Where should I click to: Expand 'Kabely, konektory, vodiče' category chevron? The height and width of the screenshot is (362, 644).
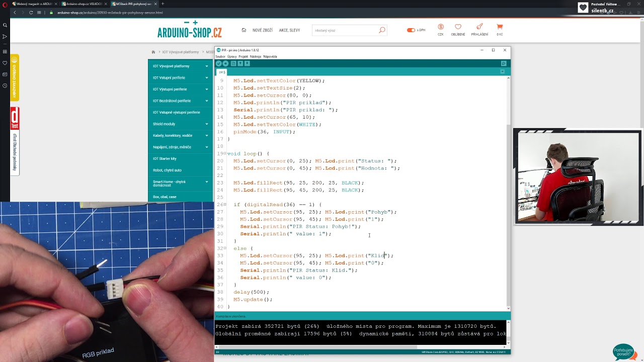207,135
